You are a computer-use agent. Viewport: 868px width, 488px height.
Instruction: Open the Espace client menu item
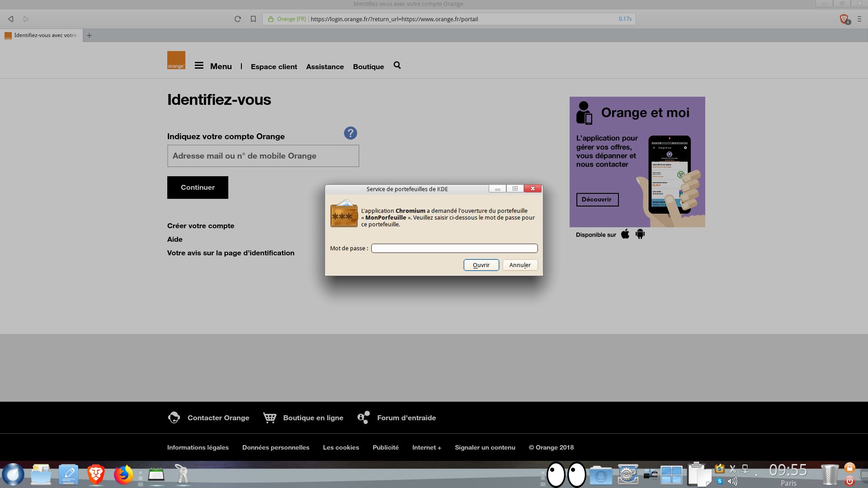click(274, 66)
